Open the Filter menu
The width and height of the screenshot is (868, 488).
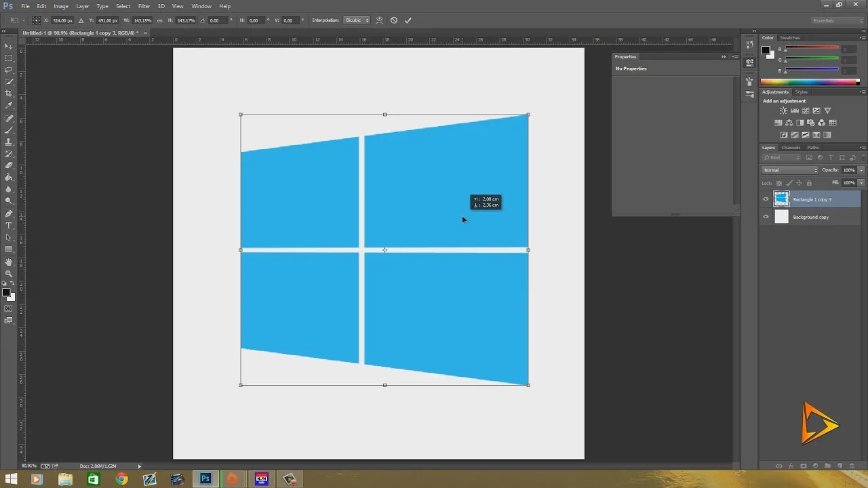coord(144,6)
